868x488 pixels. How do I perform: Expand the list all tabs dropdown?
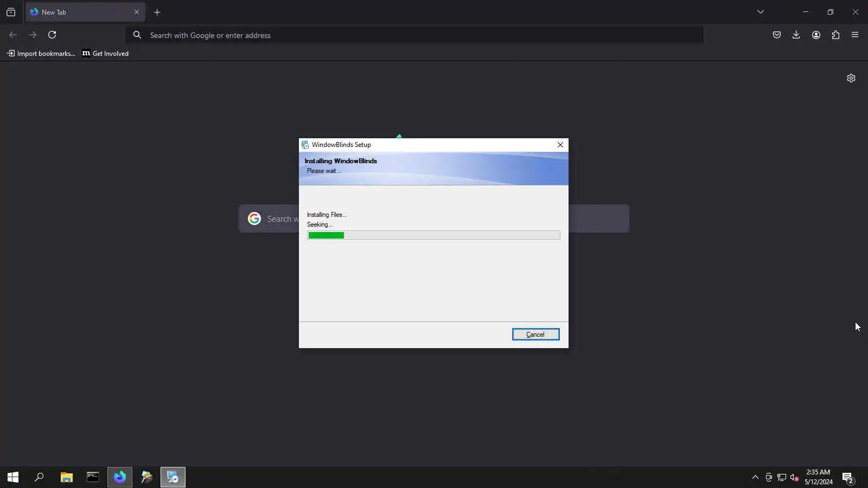pos(761,12)
